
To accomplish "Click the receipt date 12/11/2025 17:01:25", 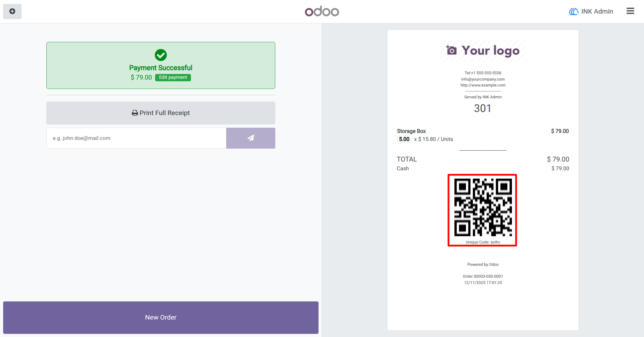I will tap(483, 283).
